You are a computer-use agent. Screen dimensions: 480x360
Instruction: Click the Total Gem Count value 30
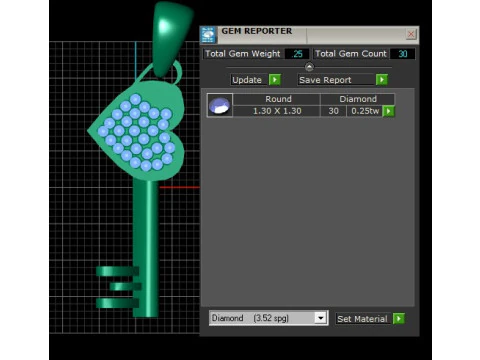click(403, 54)
